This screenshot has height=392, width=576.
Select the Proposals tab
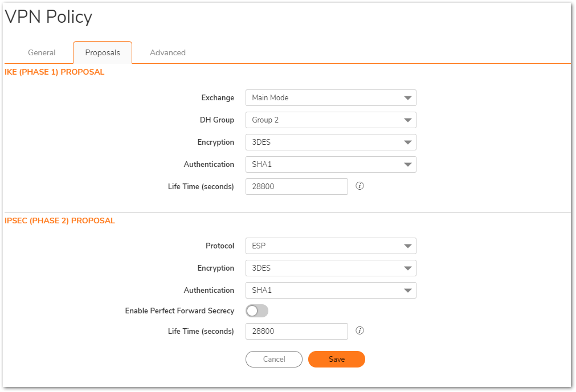click(x=103, y=52)
